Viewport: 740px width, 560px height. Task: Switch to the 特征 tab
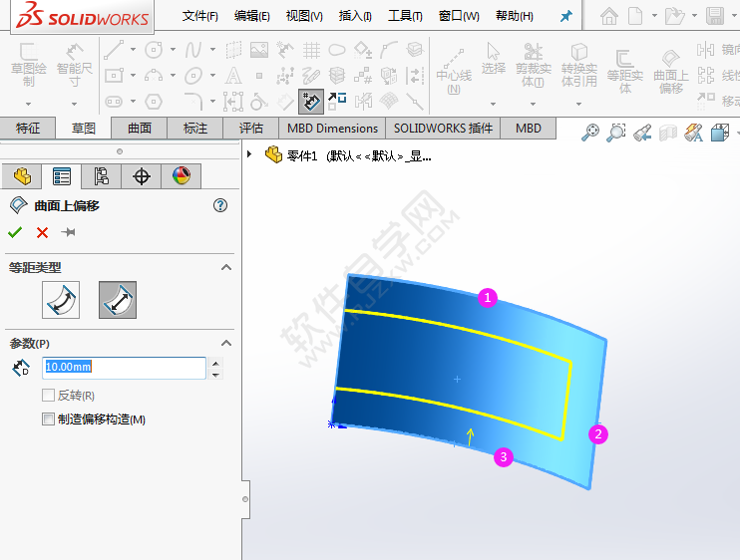point(28,129)
